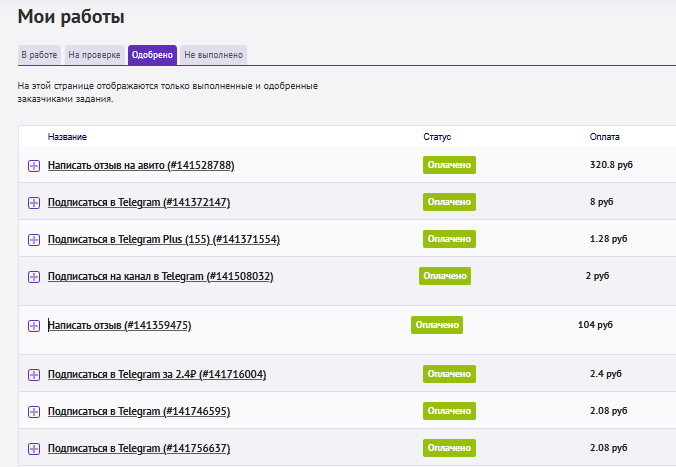Click the "Оплачено" badge for the avito review

(449, 165)
